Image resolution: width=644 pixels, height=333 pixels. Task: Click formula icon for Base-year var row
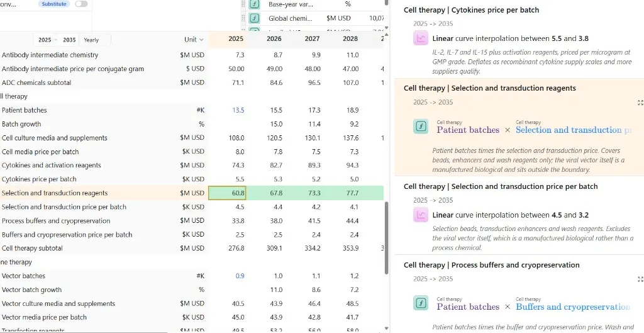pyautogui.click(x=255, y=4)
